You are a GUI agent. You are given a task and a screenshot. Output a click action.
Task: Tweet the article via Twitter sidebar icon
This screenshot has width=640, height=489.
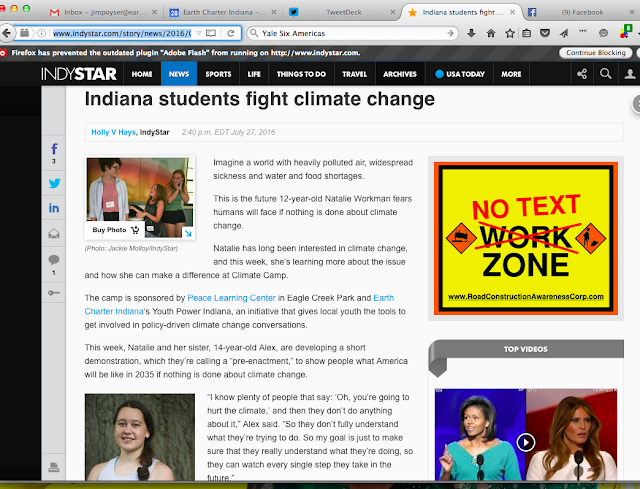coord(54,183)
